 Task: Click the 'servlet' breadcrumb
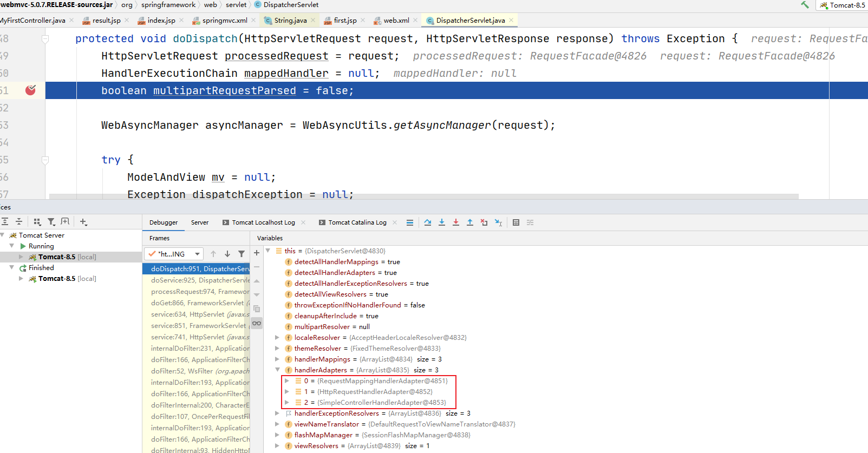236,5
